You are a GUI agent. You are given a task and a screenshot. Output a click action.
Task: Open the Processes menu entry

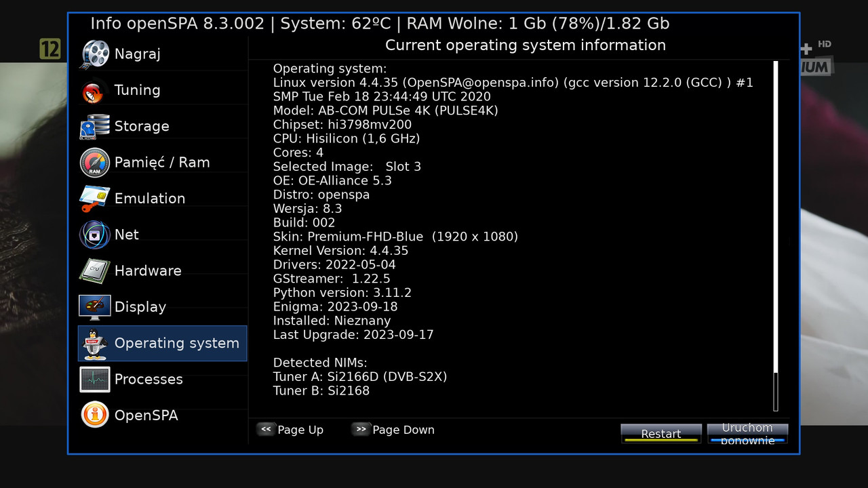pyautogui.click(x=163, y=379)
